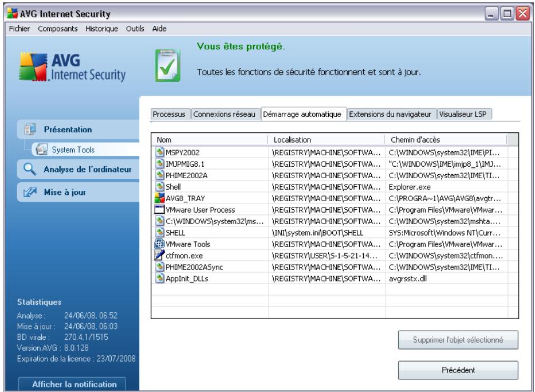Screen dimensions: 535x392
Task: Click the AppInit_DLLs row icon
Action: pyautogui.click(x=160, y=279)
